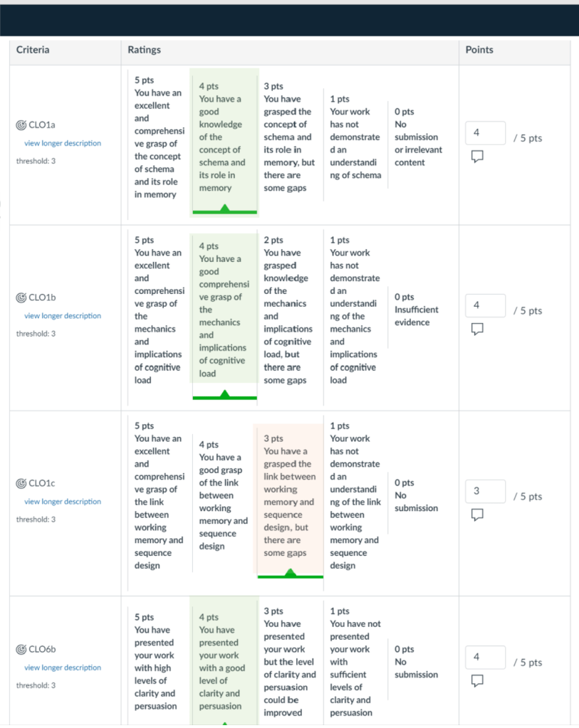Open CLO1b's view longer description link
The height and width of the screenshot is (728, 579).
pyautogui.click(x=63, y=316)
